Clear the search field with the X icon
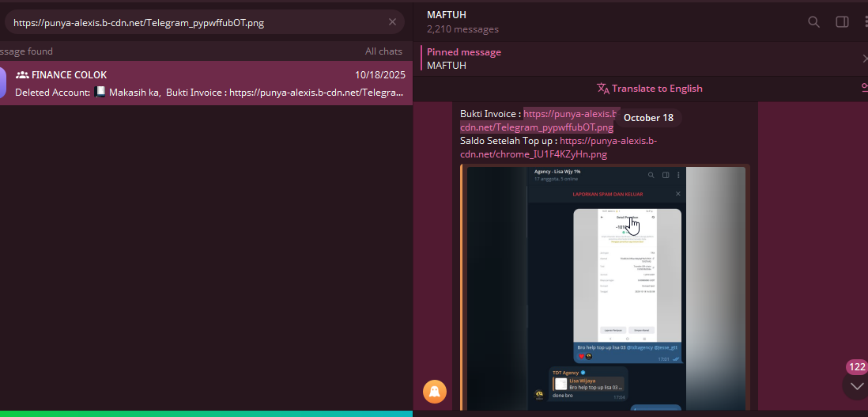This screenshot has height=417, width=868. click(x=392, y=22)
